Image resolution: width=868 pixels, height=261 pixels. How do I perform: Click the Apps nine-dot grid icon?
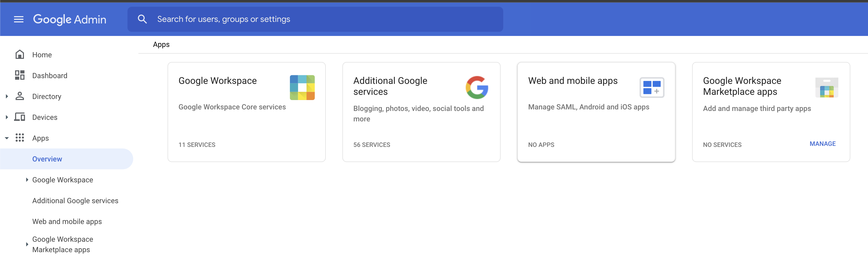(x=20, y=138)
